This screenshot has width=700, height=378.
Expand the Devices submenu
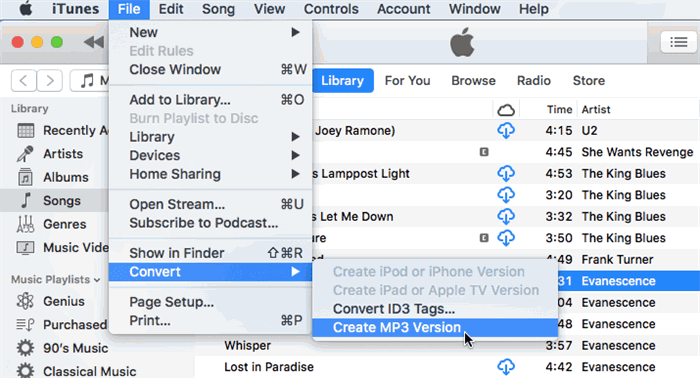(x=210, y=155)
